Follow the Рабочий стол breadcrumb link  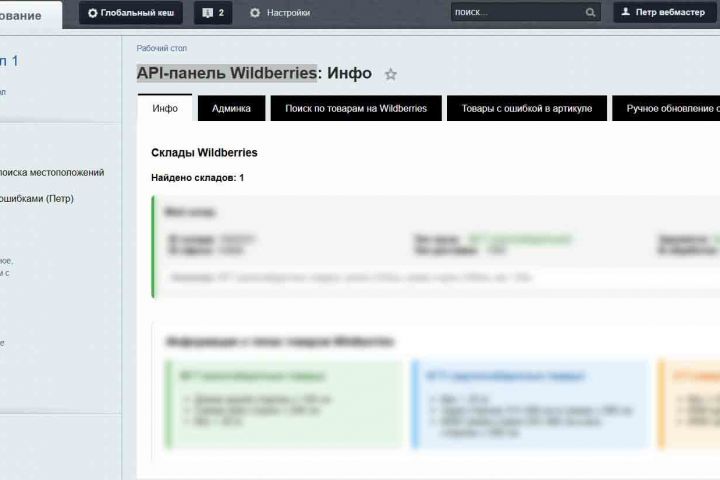(162, 48)
